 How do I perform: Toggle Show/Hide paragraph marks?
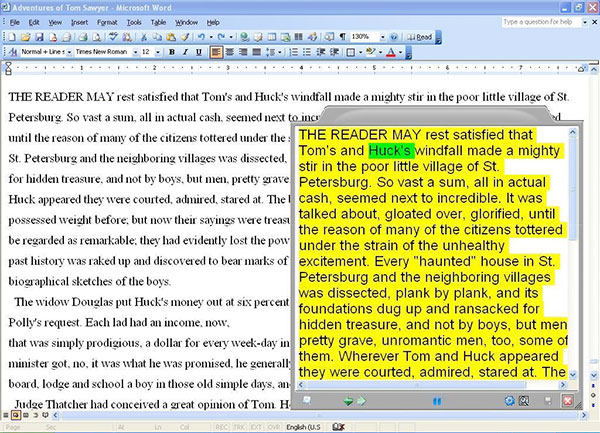(343, 37)
